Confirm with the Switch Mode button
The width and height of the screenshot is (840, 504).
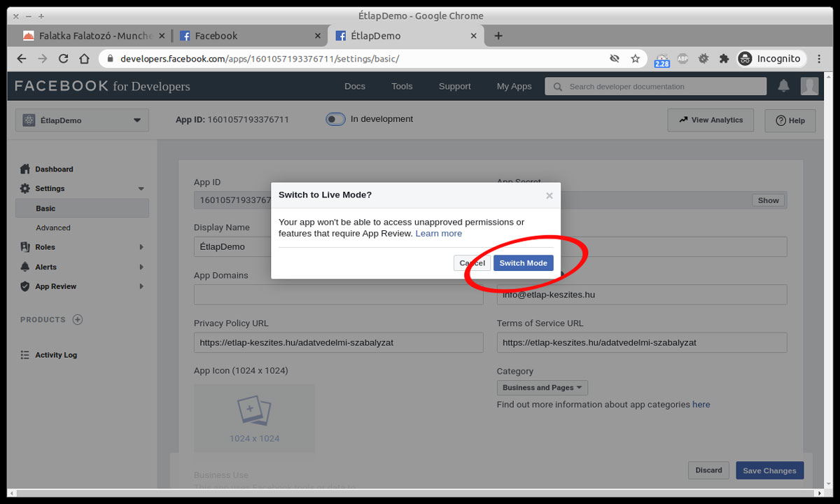(x=523, y=263)
